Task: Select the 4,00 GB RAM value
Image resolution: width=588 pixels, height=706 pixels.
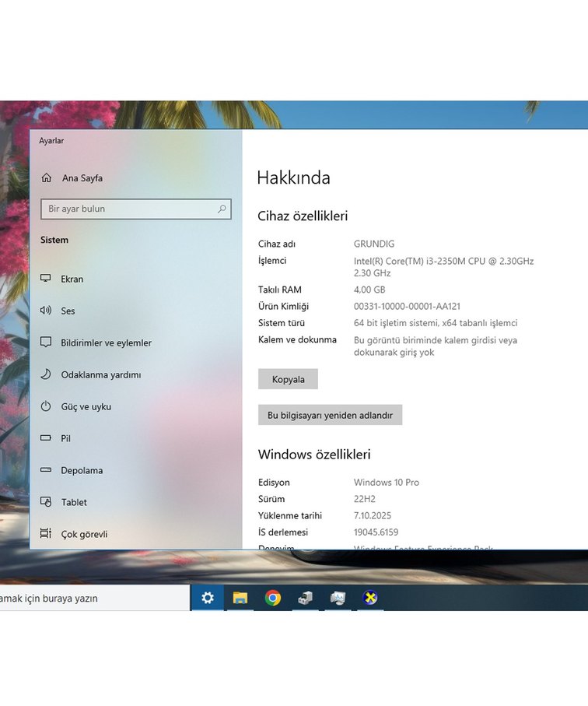Action: click(369, 290)
